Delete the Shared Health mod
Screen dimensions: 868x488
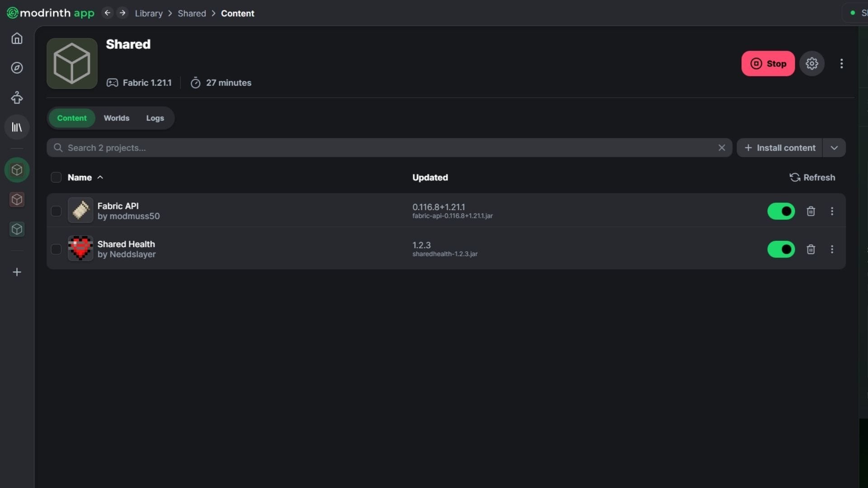(x=811, y=249)
